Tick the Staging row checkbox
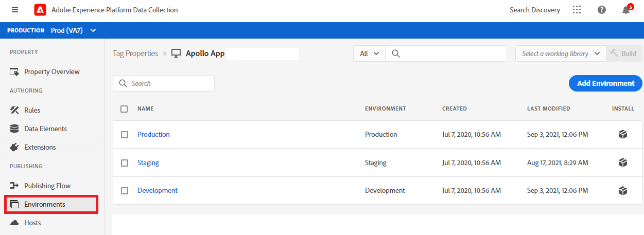Screen dimensions: 644x235 pyautogui.click(x=124, y=163)
